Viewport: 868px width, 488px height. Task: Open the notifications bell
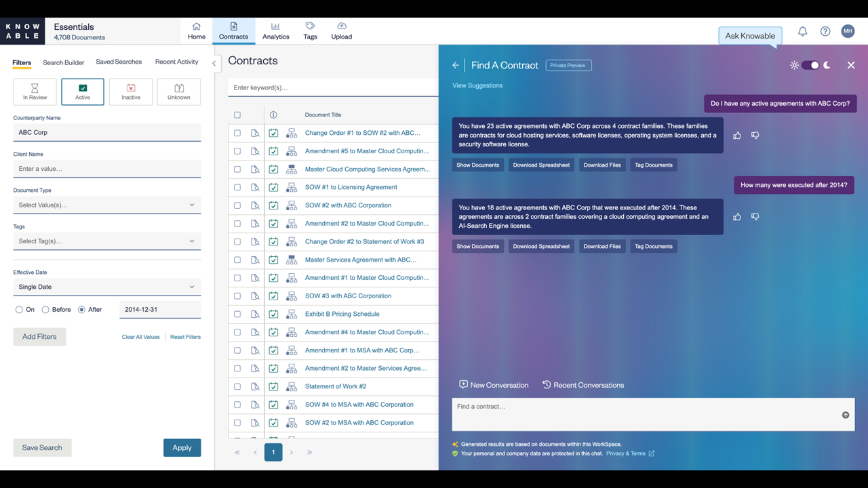[802, 31]
